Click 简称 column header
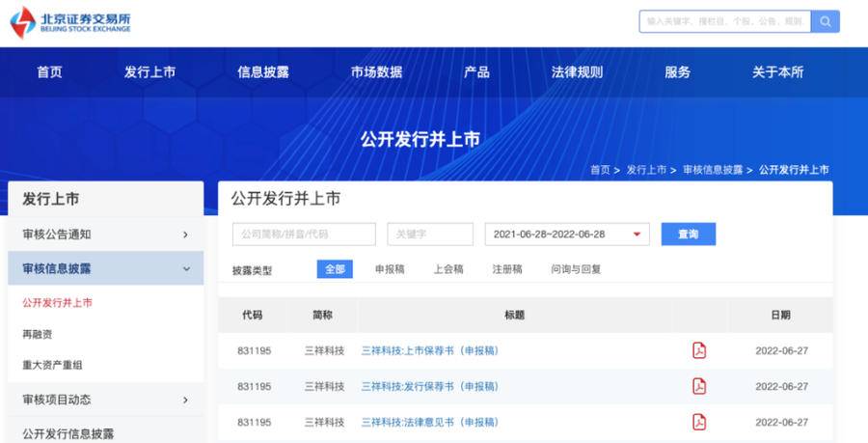Viewport: 868px width, 443px height. coord(323,315)
